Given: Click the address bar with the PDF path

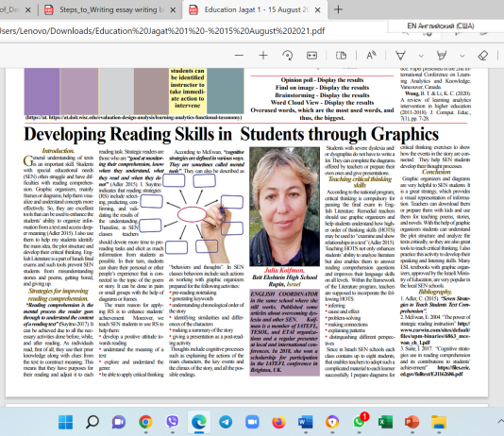Looking at the screenshot, I should tap(162, 31).
